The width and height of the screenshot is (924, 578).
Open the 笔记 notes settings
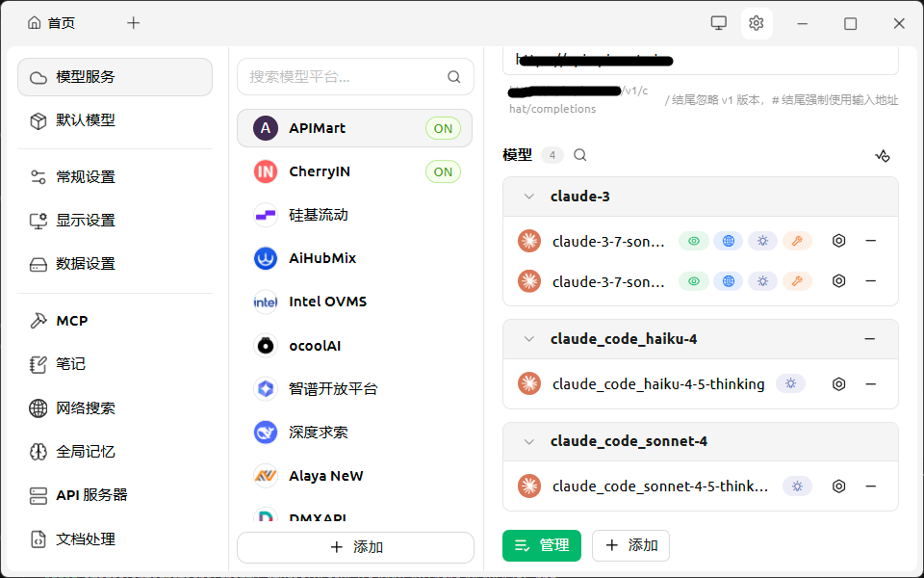tap(115, 364)
